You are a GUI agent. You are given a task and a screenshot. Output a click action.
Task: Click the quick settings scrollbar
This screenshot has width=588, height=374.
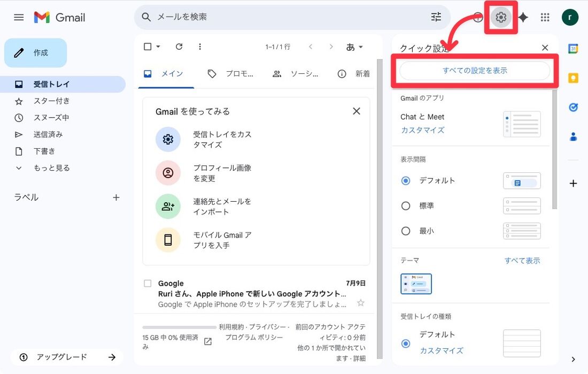click(x=555, y=150)
